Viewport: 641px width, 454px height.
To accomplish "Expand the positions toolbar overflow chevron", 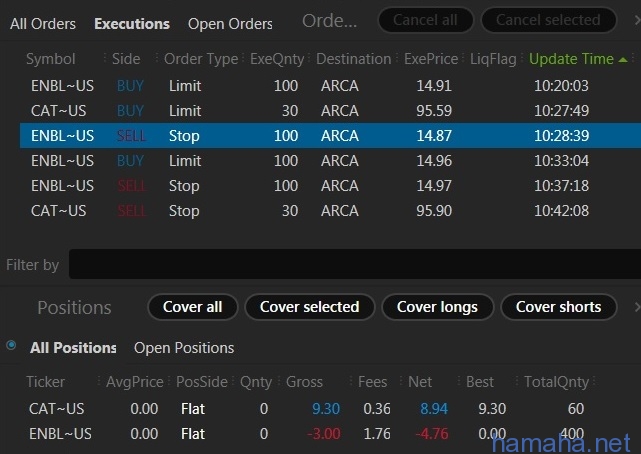I will [637, 306].
